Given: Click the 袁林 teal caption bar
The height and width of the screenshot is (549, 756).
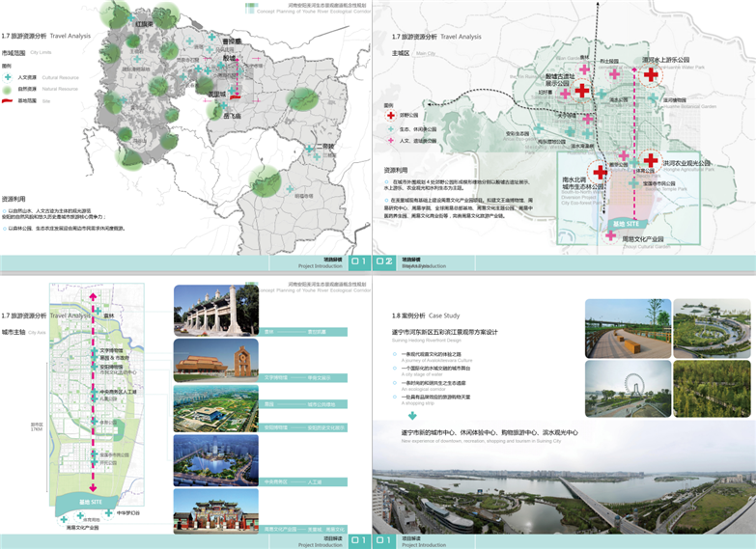Looking at the screenshot, I should [x=305, y=332].
